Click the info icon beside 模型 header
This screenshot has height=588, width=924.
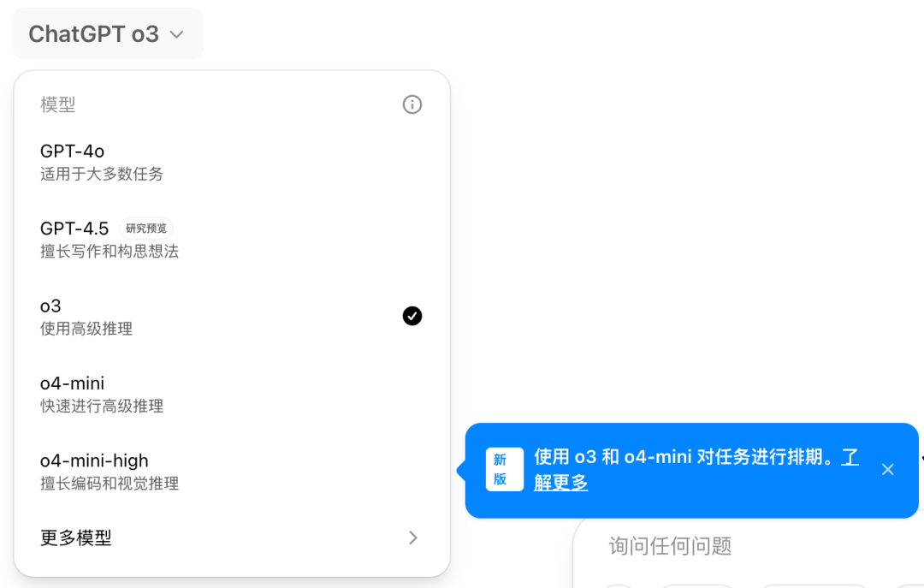(412, 104)
